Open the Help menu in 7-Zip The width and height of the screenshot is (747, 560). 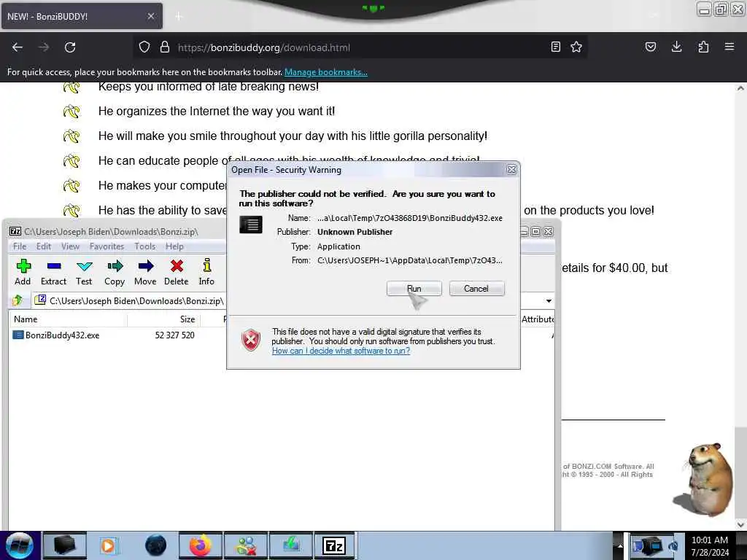[x=174, y=246]
